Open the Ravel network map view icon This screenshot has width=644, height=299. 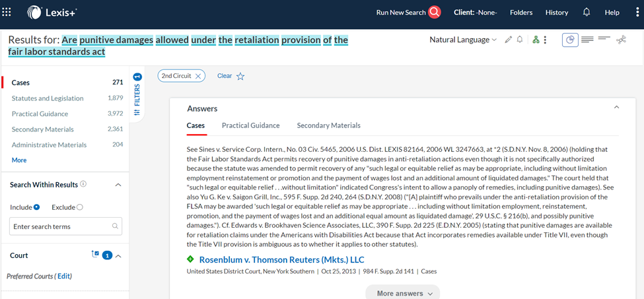point(621,40)
